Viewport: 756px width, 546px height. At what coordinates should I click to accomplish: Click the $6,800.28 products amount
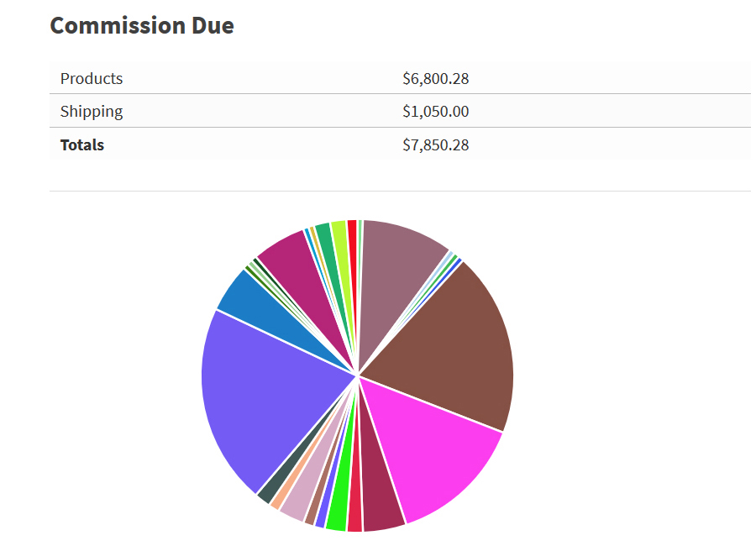(x=435, y=78)
